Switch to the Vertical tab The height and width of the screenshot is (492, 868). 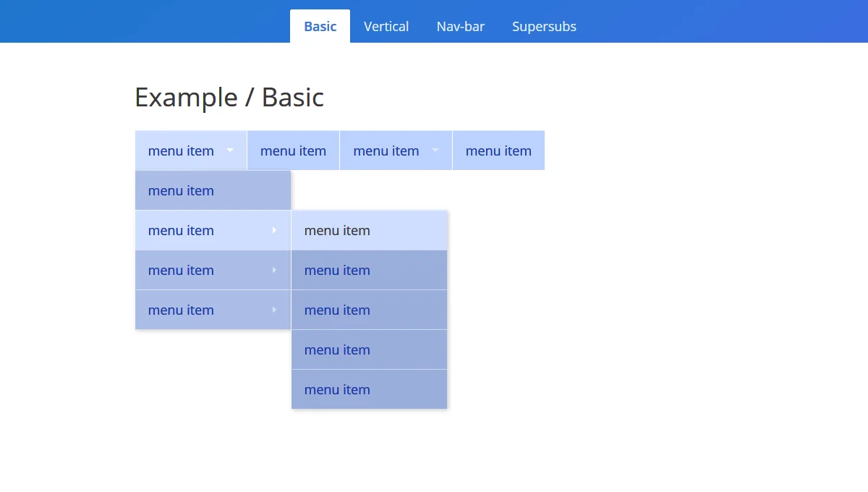386,26
